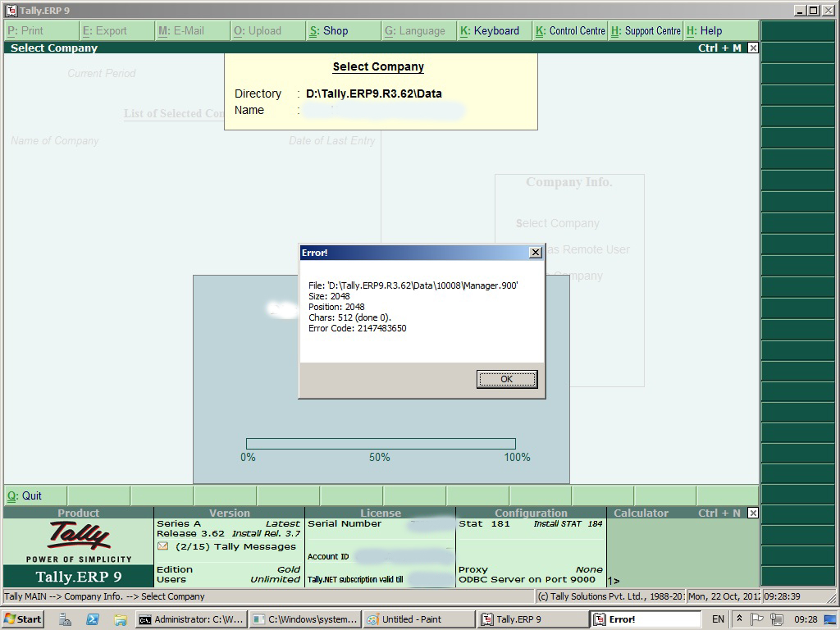Image resolution: width=840 pixels, height=630 pixels.
Task: Click OK to dismiss the error dialog
Action: (x=506, y=379)
